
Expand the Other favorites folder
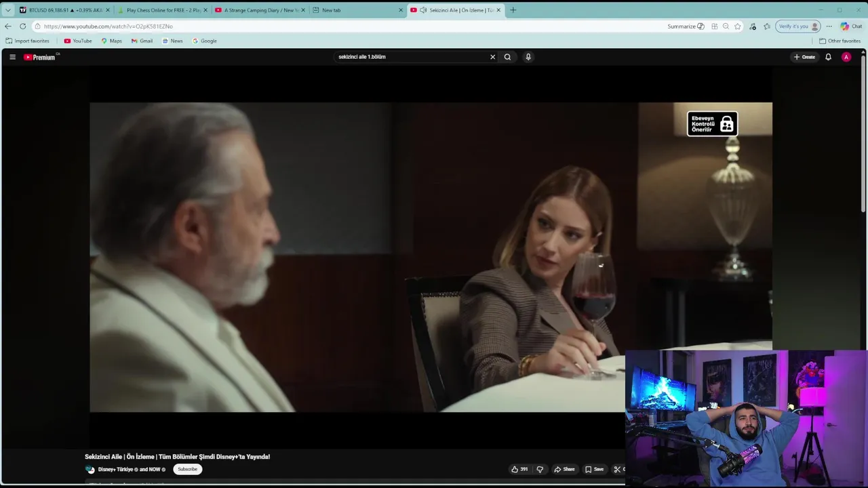click(840, 41)
